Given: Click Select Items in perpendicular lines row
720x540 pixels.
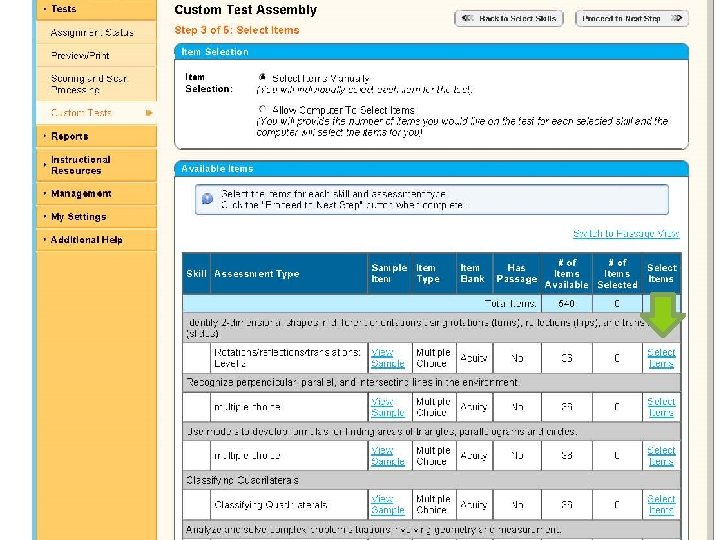Looking at the screenshot, I should click(x=661, y=407).
